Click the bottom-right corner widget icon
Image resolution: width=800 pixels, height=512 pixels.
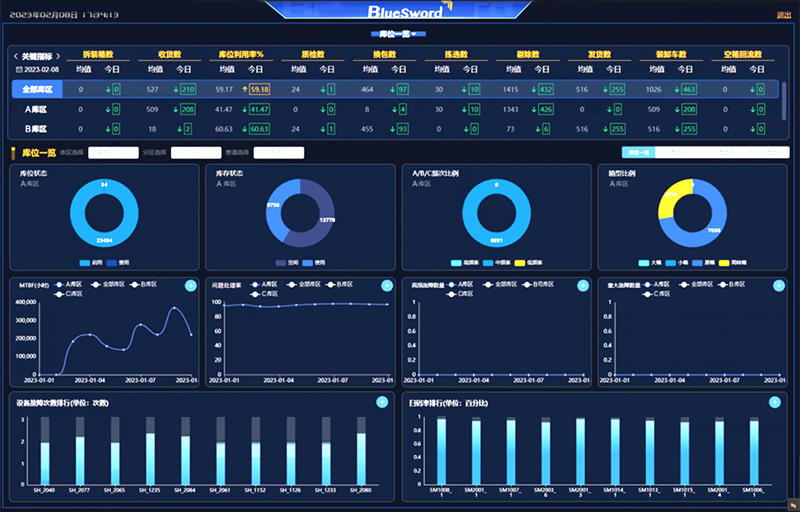click(x=791, y=503)
